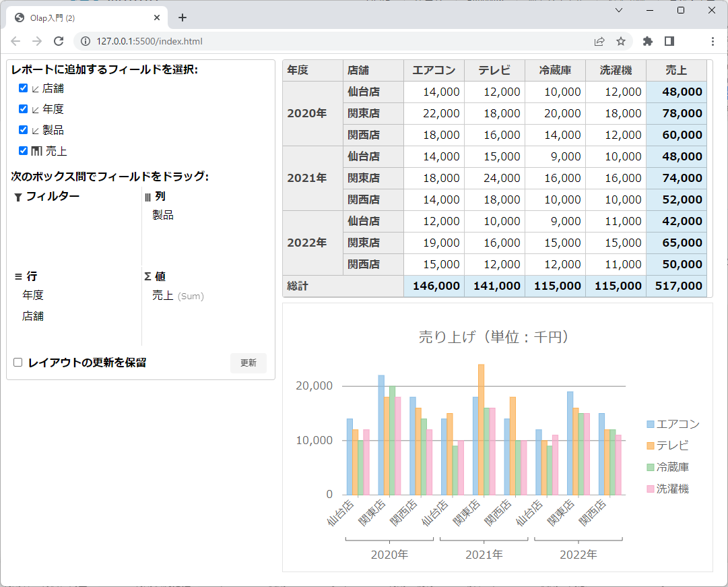Open the tab search chevron

pos(619,10)
